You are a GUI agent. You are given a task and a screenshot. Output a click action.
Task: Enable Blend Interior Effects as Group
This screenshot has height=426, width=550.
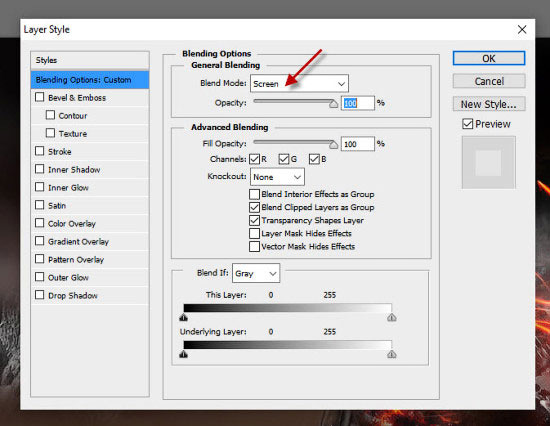pyautogui.click(x=254, y=194)
